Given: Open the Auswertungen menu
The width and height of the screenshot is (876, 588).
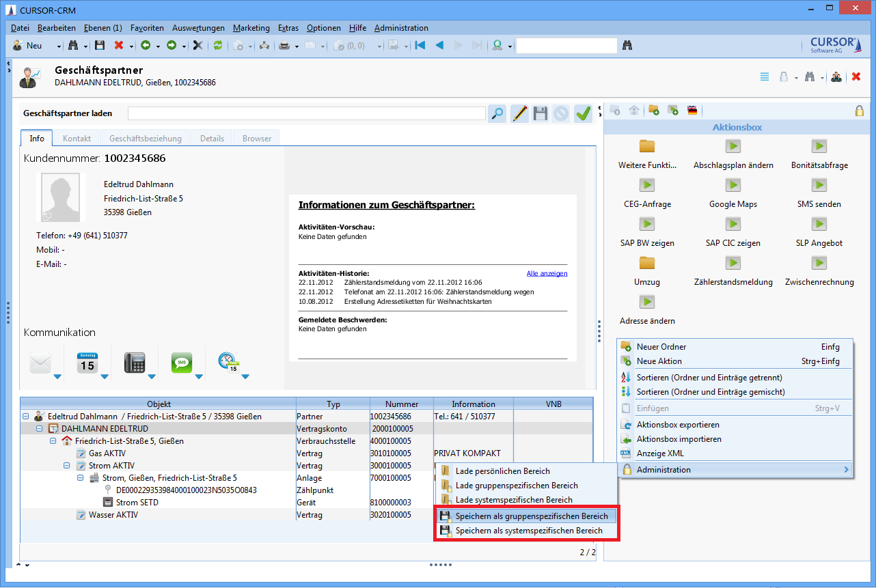Looking at the screenshot, I should (x=198, y=28).
